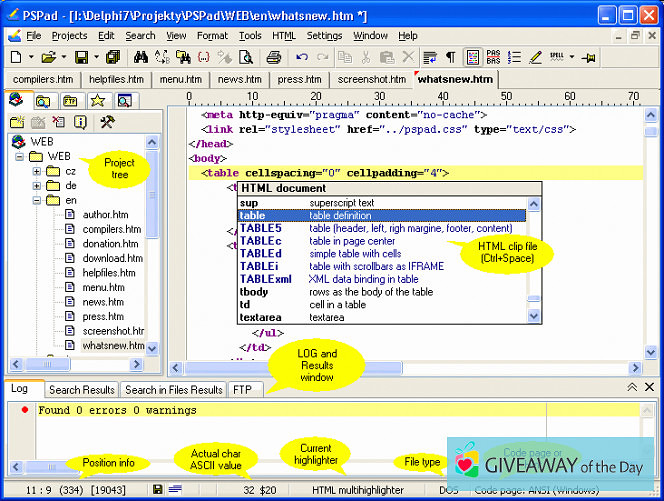Click the New file icon
This screenshot has width=664, height=501.
(x=16, y=57)
